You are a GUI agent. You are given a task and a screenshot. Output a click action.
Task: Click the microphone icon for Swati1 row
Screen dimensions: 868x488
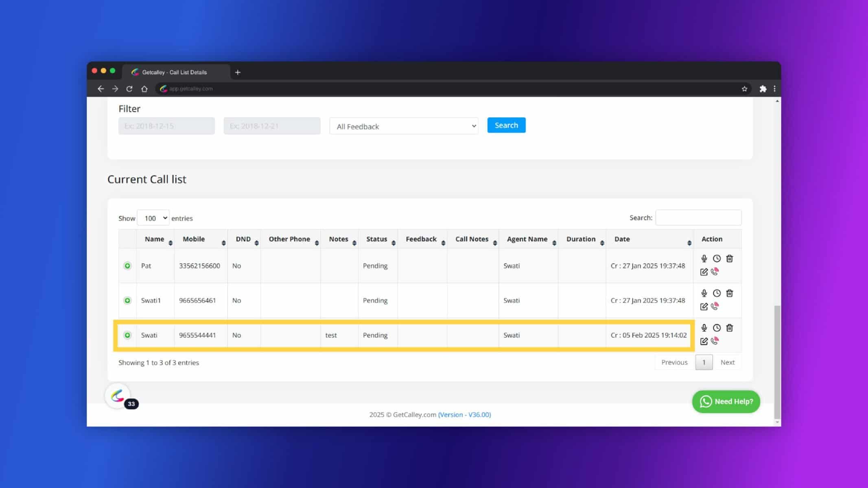tap(704, 292)
